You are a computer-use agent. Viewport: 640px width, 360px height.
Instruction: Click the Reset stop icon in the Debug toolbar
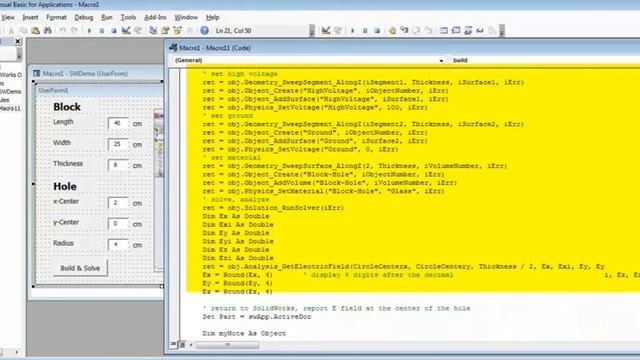pyautogui.click(x=377, y=31)
